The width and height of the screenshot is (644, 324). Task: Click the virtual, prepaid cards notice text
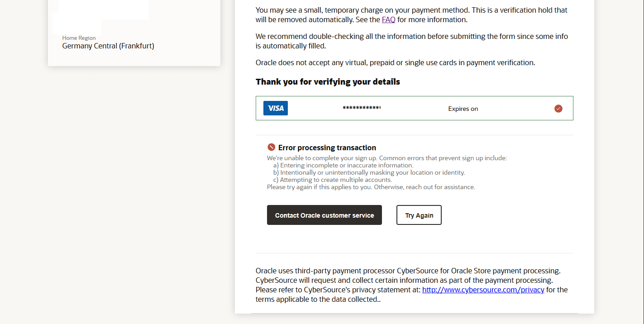396,62
